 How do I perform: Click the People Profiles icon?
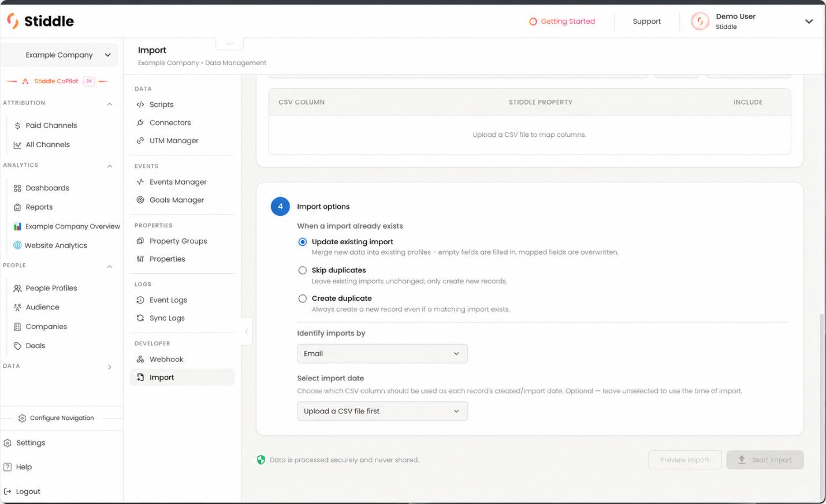pos(17,288)
